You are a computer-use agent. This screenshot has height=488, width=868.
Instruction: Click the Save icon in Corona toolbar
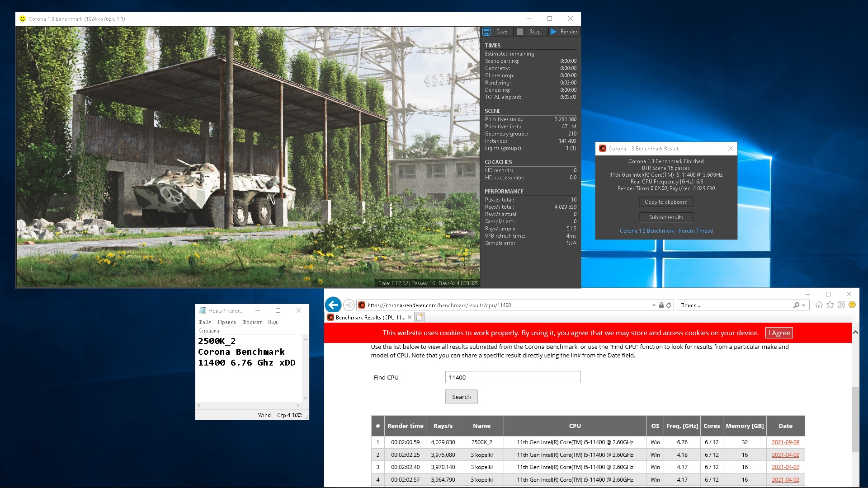click(486, 32)
